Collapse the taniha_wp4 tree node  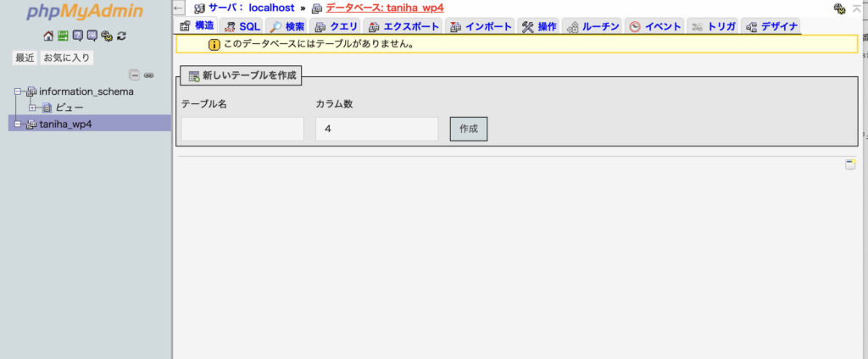click(19, 124)
